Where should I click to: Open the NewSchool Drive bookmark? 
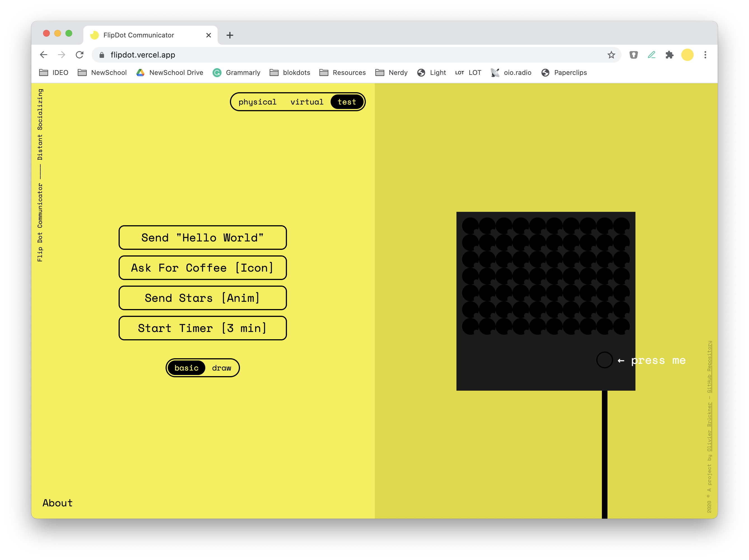[170, 73]
